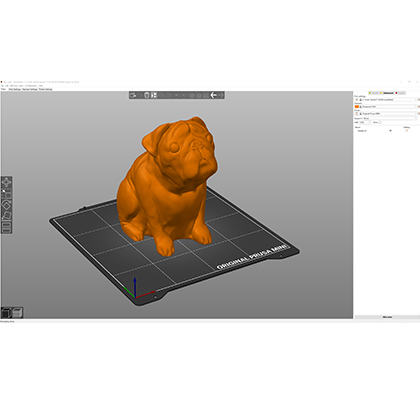Switch to sliced layers preview cube

pos(17,313)
